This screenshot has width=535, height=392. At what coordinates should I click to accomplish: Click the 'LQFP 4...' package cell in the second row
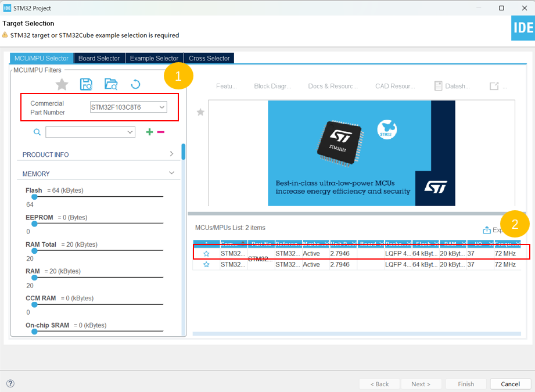pos(398,264)
